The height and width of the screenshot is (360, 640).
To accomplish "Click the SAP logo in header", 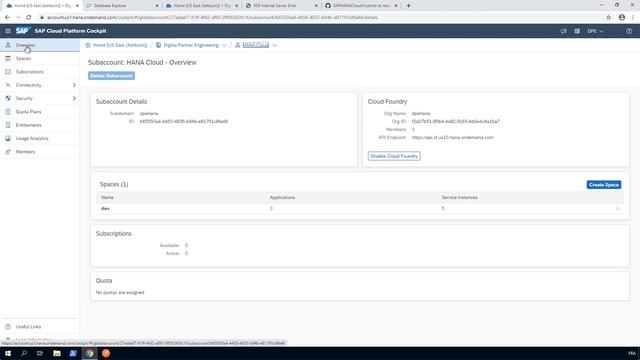I will 23,31.
